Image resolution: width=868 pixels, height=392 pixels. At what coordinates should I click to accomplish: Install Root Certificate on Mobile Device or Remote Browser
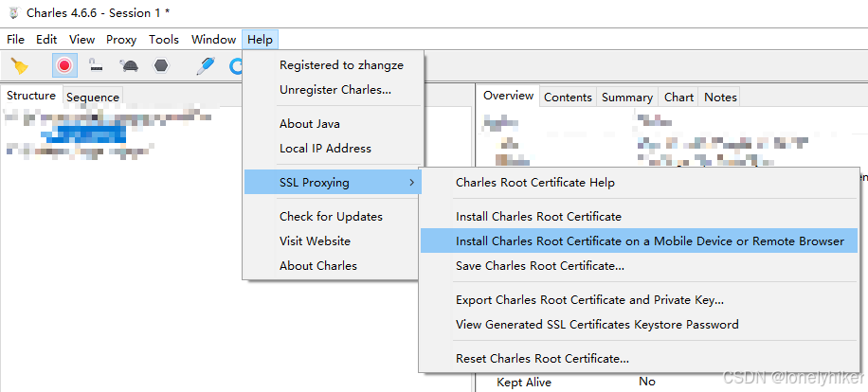click(x=640, y=241)
